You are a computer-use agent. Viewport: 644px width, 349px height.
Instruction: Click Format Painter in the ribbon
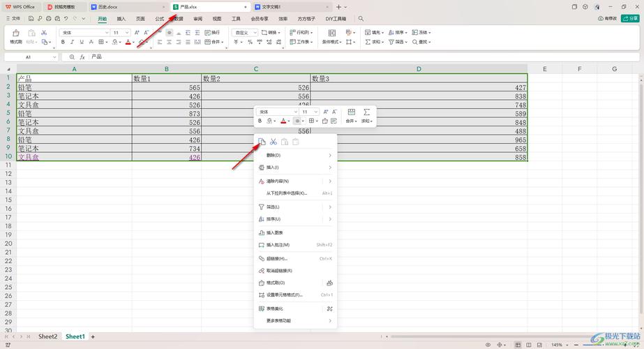click(x=15, y=36)
